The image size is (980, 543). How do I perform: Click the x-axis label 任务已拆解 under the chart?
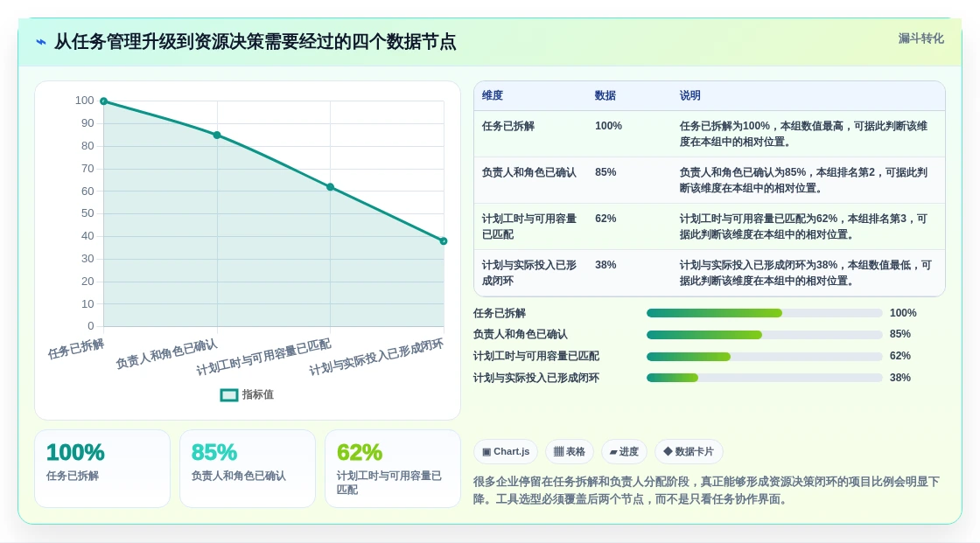(76, 349)
